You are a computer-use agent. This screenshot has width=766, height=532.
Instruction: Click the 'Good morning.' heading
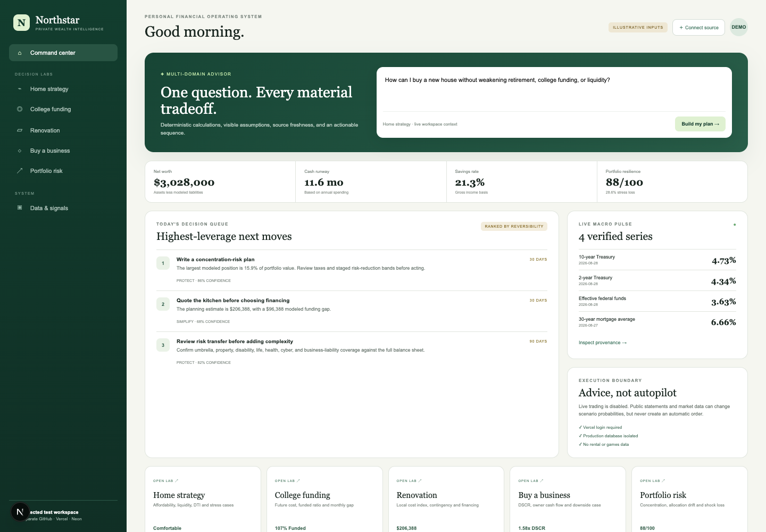(194, 32)
